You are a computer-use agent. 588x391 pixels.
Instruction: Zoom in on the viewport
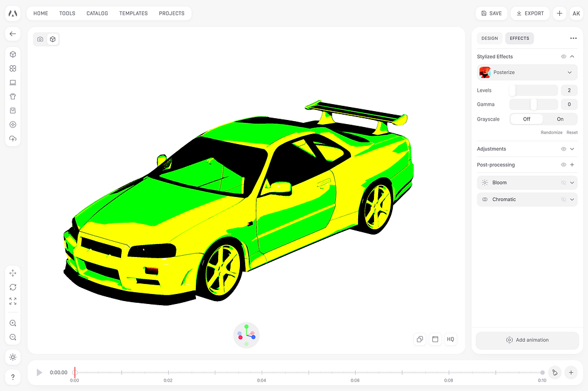tap(13, 323)
